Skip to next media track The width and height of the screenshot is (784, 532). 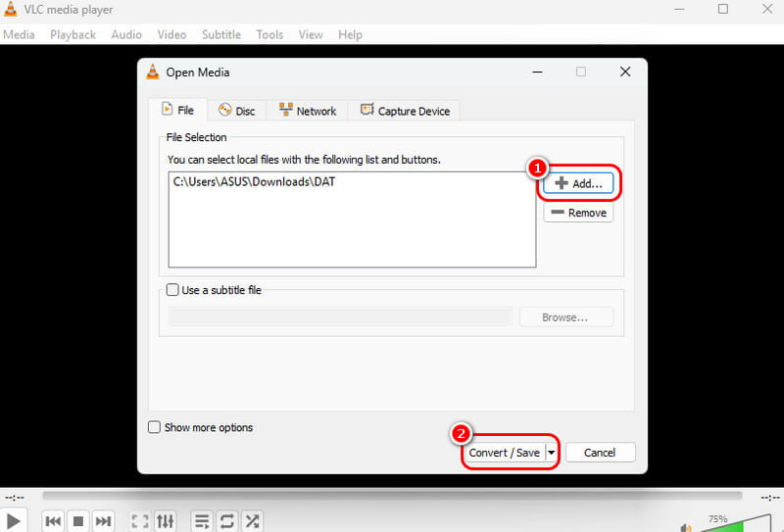click(103, 521)
